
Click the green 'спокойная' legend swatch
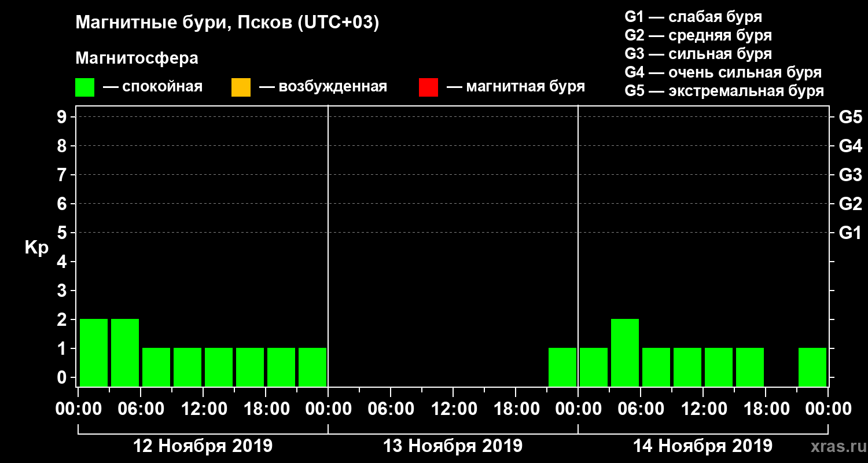[x=84, y=87]
